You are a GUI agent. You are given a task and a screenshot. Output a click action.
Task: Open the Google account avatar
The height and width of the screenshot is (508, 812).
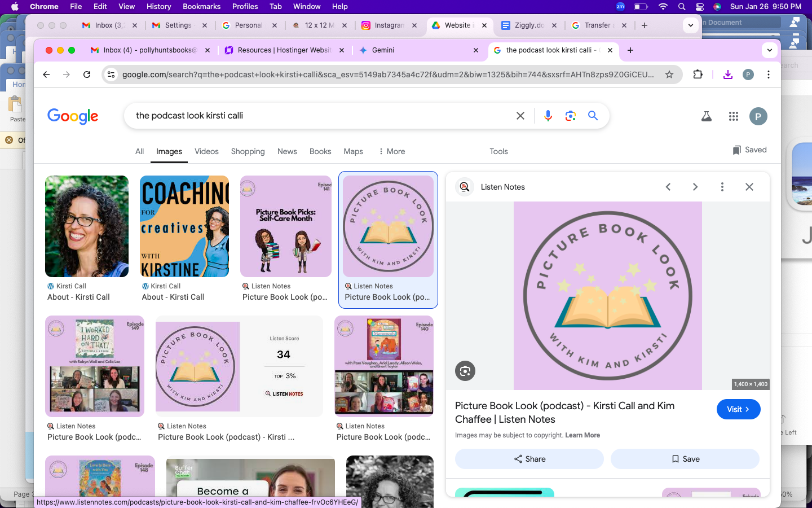click(x=758, y=116)
